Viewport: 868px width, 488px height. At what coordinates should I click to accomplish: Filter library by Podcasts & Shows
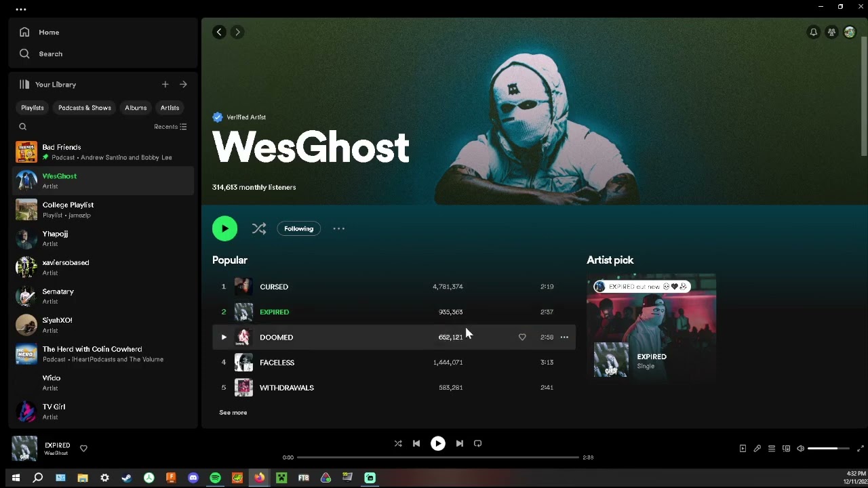pos(85,108)
